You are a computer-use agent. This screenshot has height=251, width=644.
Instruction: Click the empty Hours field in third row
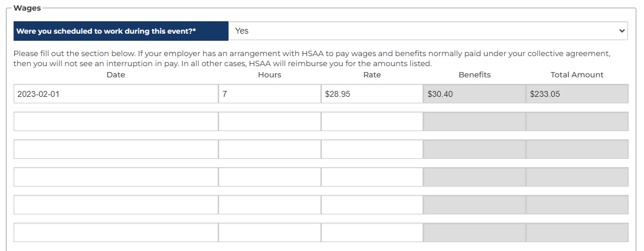pyautogui.click(x=270, y=149)
